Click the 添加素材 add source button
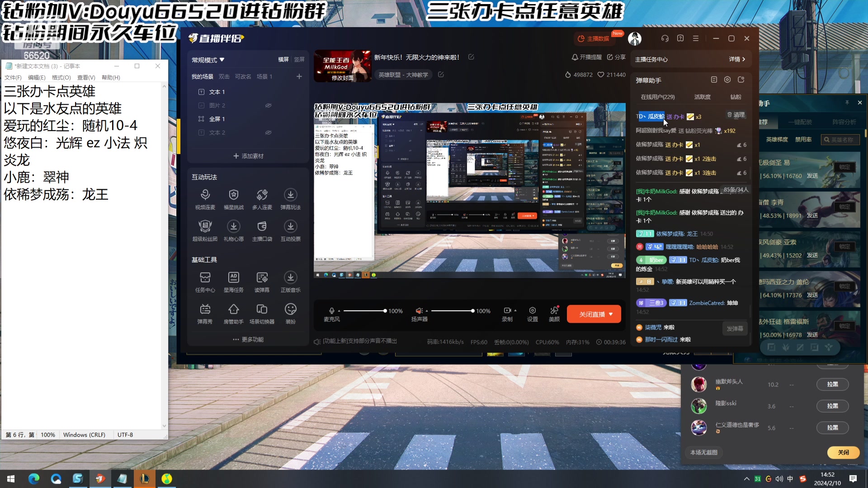 [248, 156]
